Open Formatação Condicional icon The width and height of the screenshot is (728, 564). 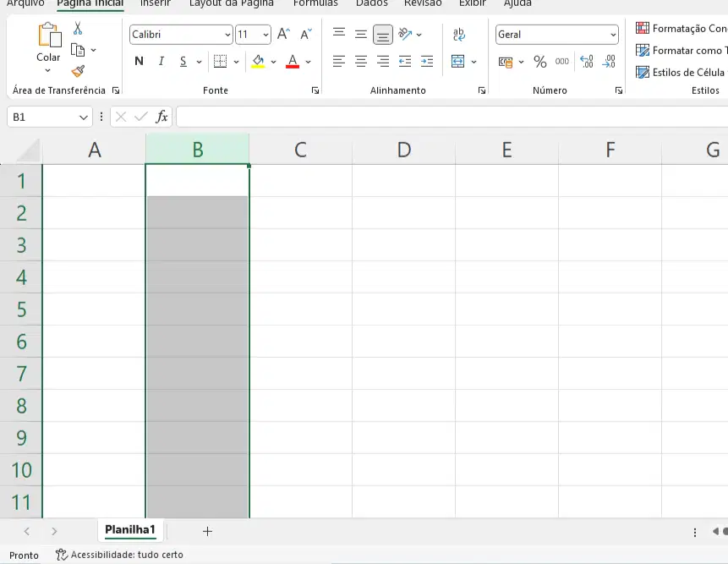click(x=643, y=28)
